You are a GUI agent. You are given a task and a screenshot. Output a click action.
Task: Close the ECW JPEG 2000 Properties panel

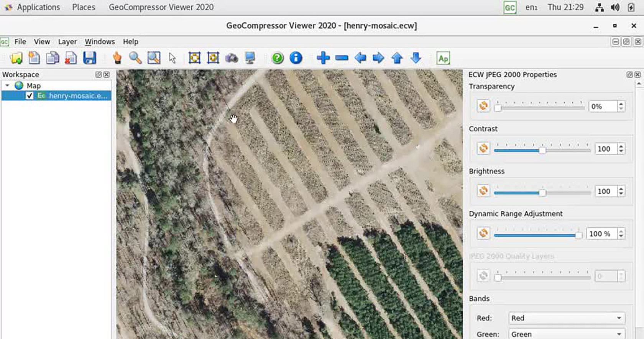click(637, 75)
